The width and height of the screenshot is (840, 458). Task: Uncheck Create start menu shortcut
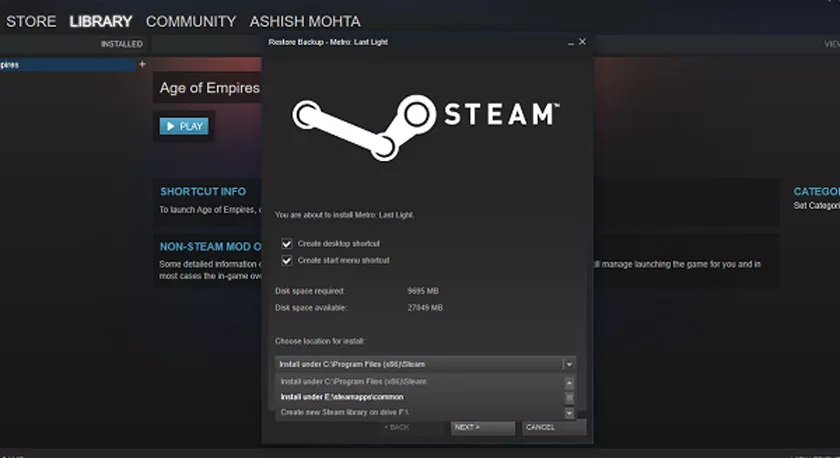(287, 260)
